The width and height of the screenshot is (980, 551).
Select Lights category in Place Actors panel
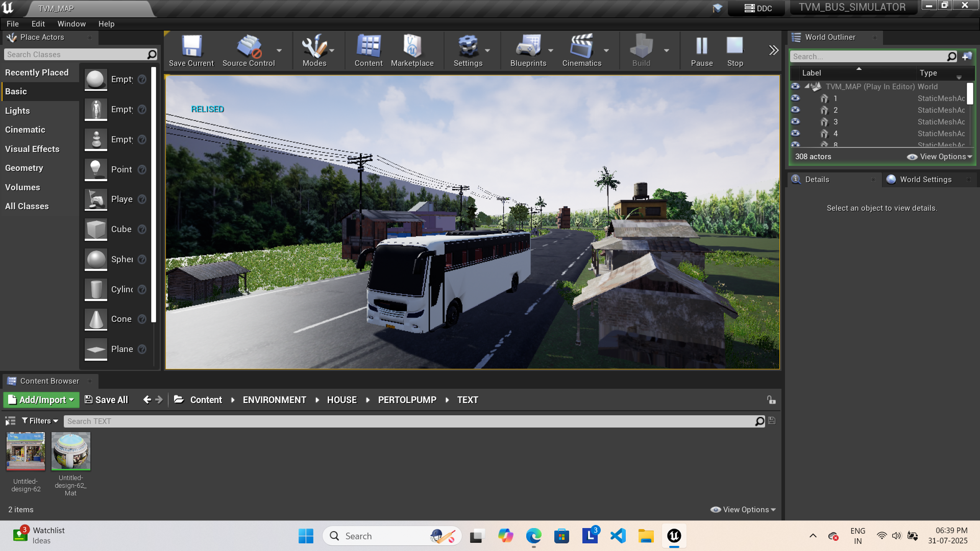(18, 111)
